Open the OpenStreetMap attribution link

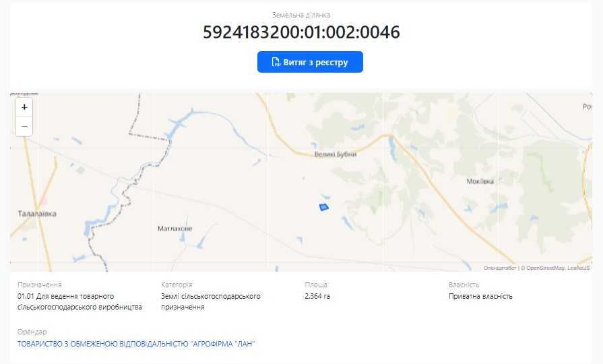pos(545,268)
